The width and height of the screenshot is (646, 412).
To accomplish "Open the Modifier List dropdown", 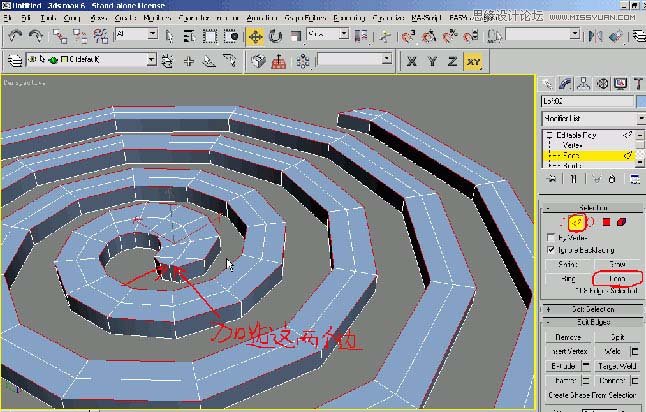I will [593, 118].
